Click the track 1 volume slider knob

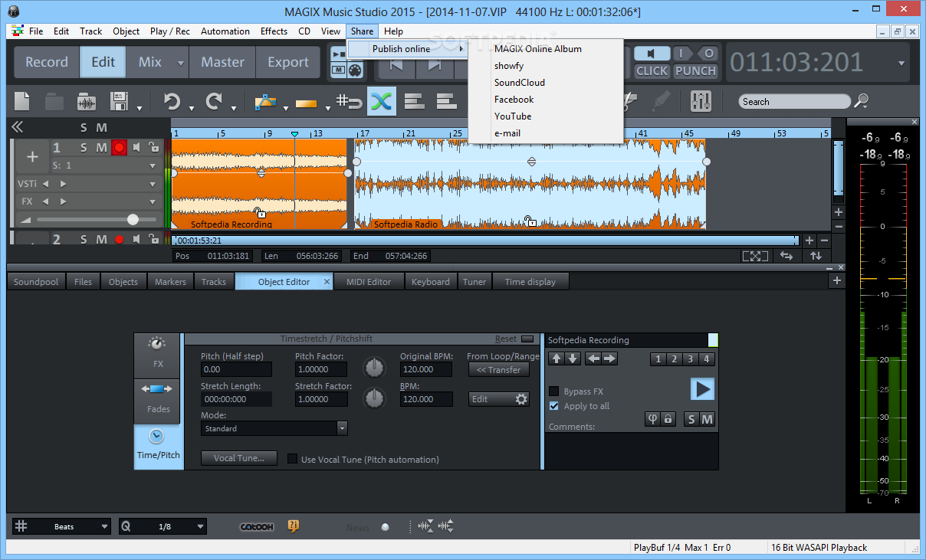click(x=133, y=220)
